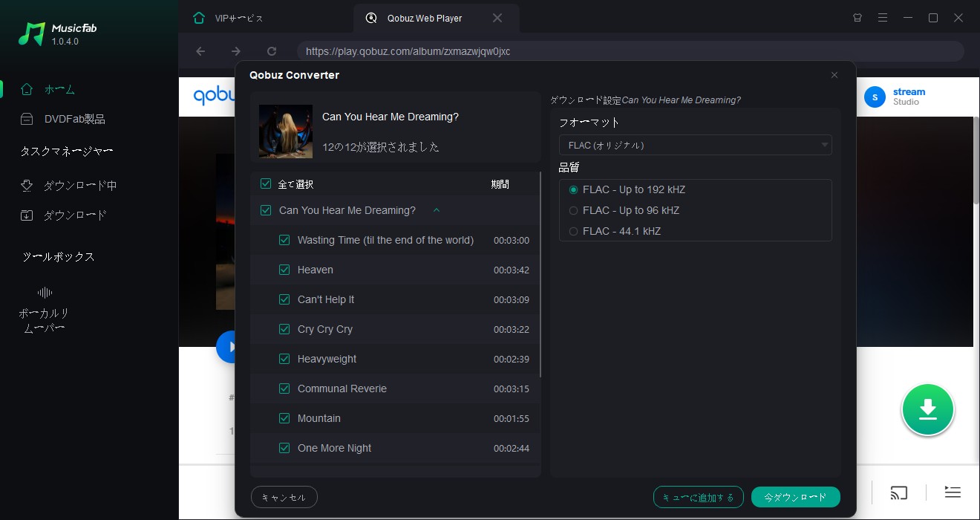Click the skin shirt icon in title bar

(857, 18)
